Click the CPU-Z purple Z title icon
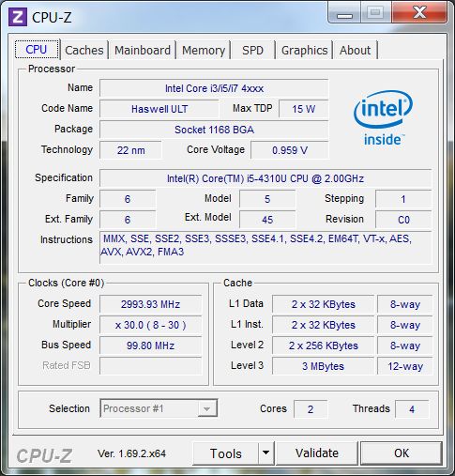This screenshot has width=455, height=476. (x=18, y=17)
